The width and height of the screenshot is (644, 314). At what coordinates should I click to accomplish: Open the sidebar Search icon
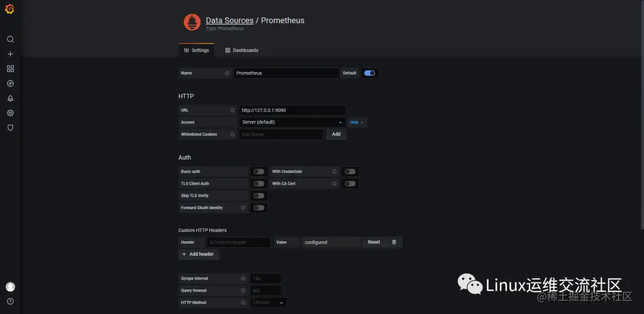click(11, 39)
